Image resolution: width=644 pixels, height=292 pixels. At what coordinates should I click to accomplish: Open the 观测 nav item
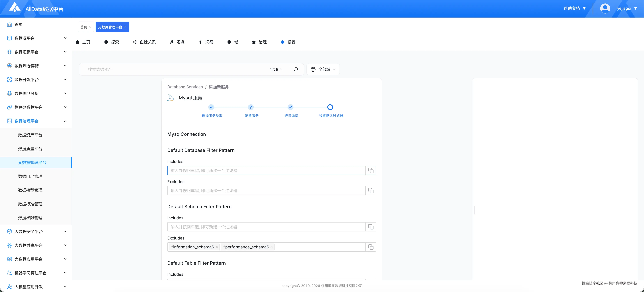tap(177, 42)
